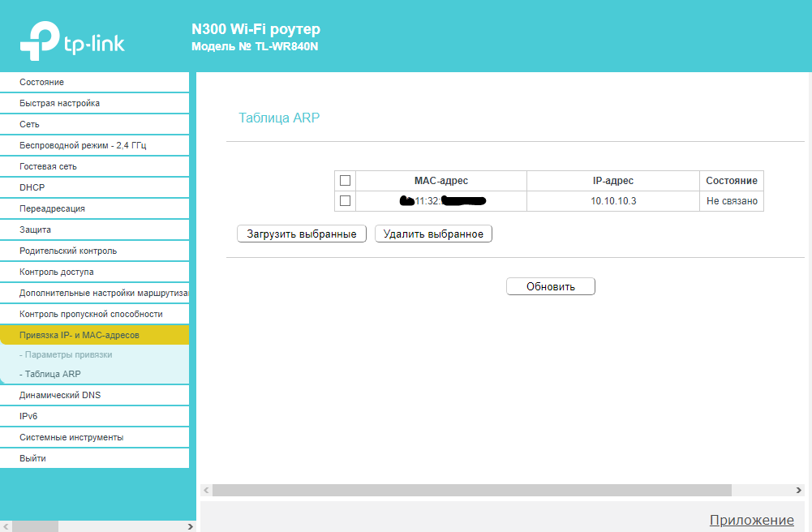This screenshot has width=812, height=532.
Task: Click content scrollbar left arrow
Action: point(206,490)
